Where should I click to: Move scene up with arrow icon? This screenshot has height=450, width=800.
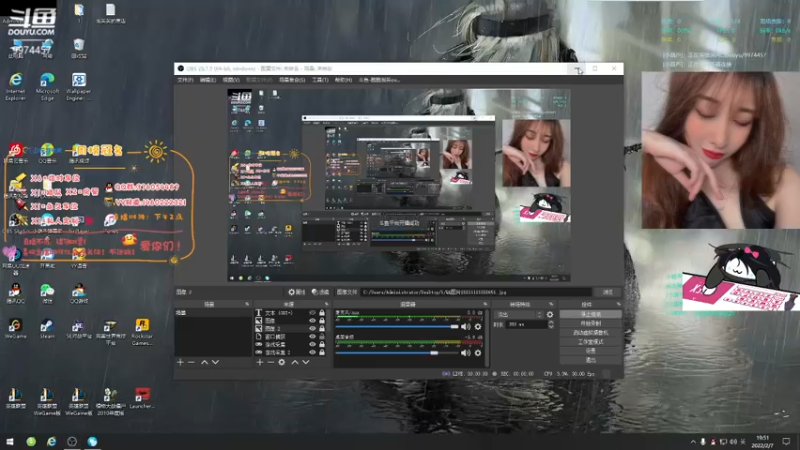coord(204,362)
